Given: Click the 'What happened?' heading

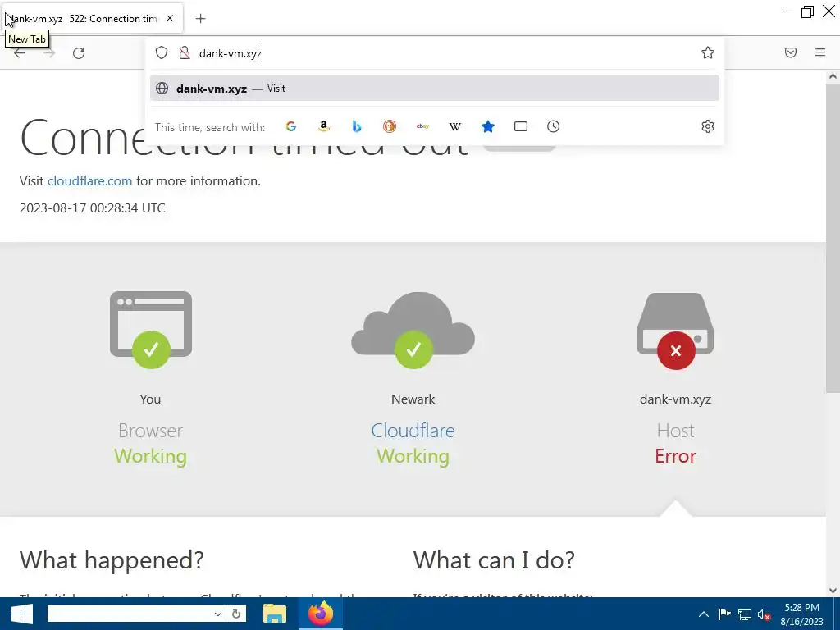Looking at the screenshot, I should [112, 560].
